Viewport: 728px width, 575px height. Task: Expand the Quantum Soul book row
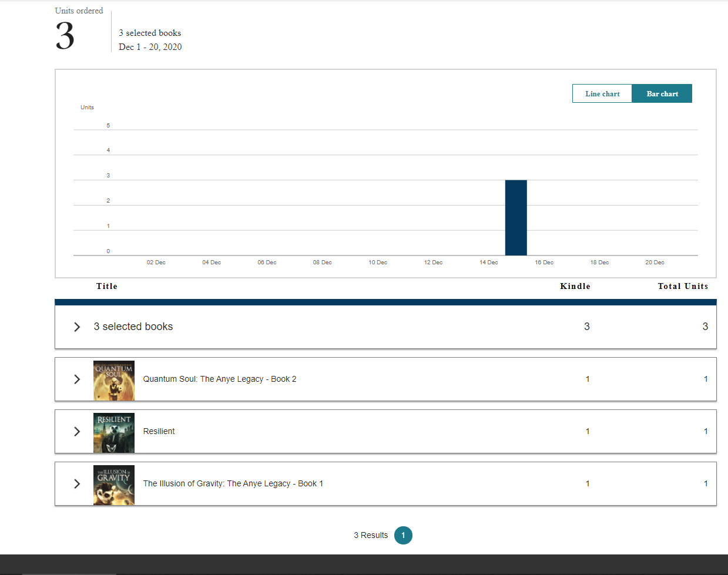click(77, 379)
